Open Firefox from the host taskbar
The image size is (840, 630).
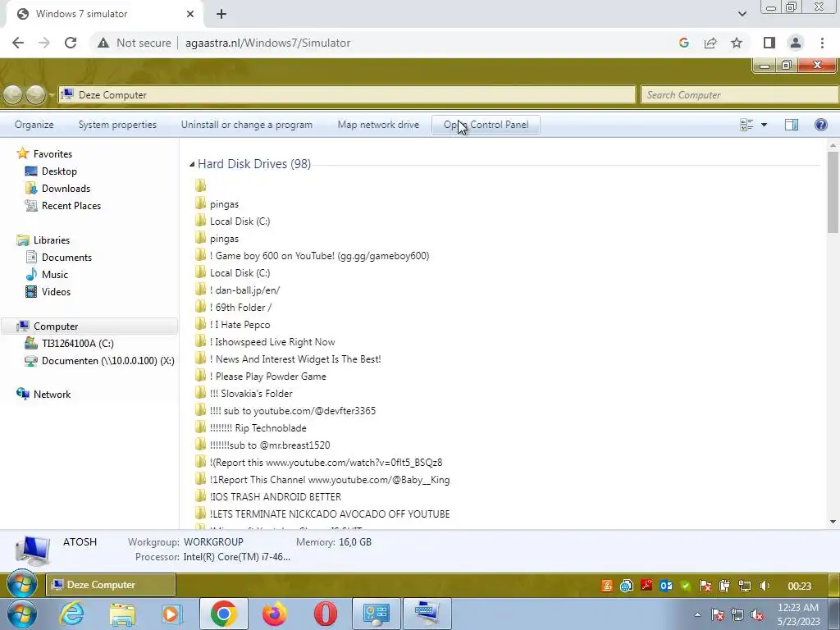point(274,614)
